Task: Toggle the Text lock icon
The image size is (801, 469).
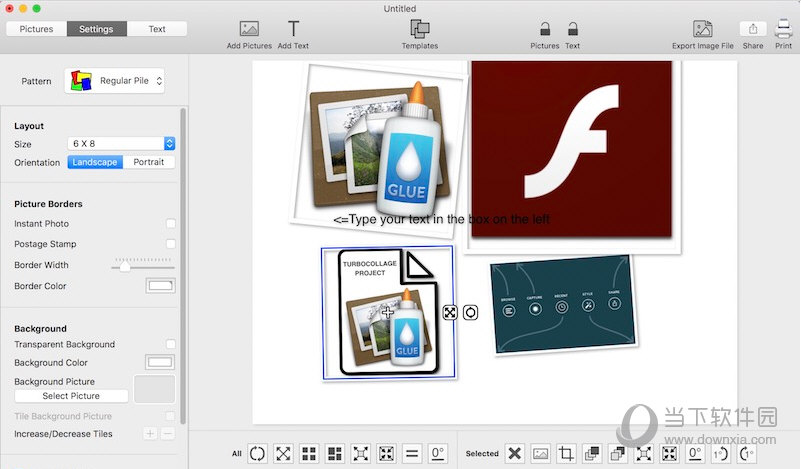Action: (573, 29)
